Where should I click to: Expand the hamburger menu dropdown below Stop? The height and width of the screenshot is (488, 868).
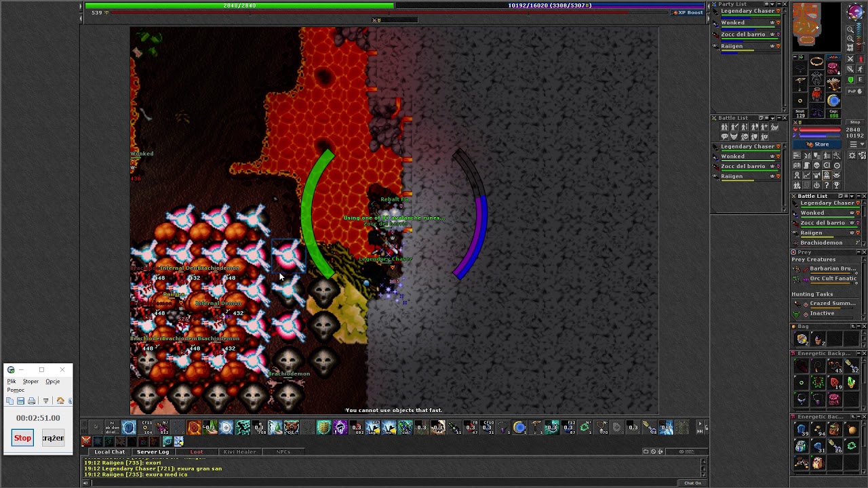point(857,144)
